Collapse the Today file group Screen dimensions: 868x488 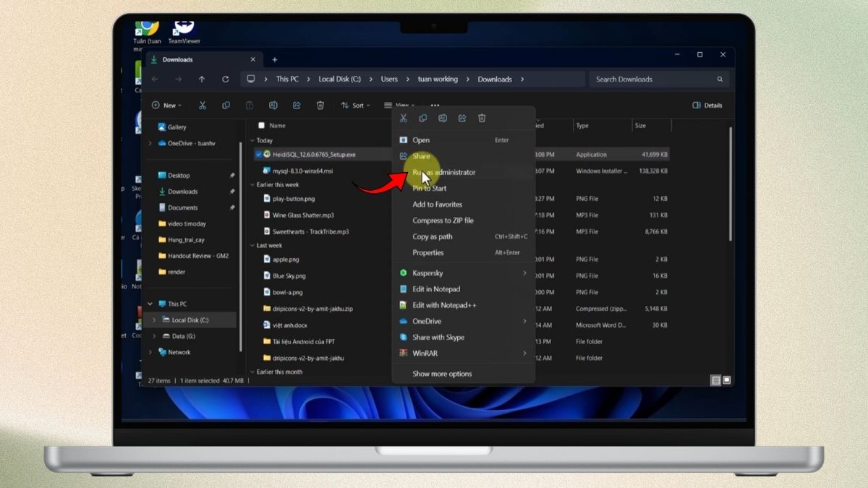click(252, 141)
